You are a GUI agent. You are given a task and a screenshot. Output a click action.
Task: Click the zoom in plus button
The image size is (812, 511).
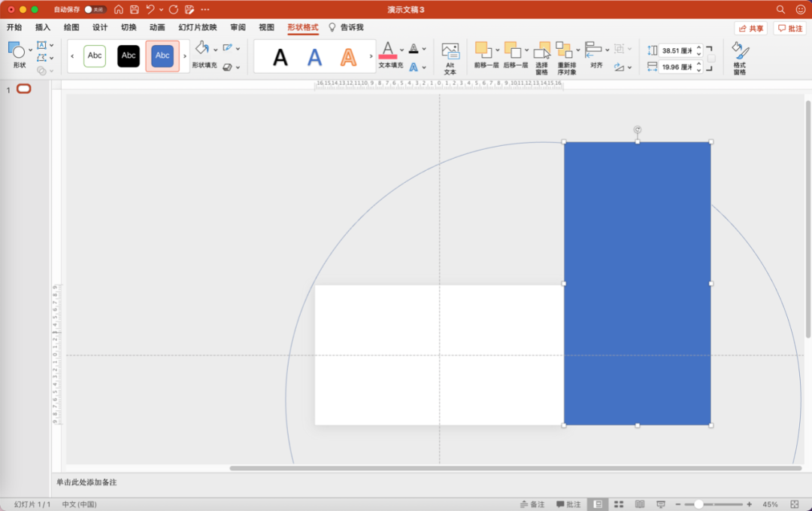749,504
